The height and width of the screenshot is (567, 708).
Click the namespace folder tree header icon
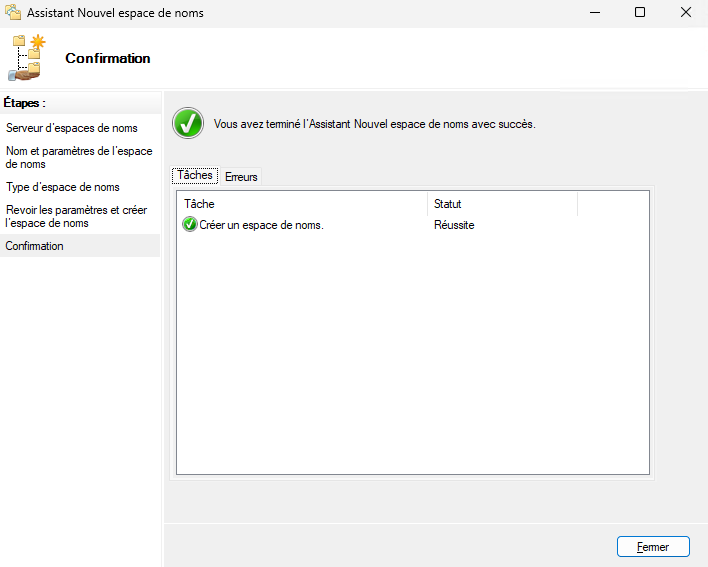point(28,58)
